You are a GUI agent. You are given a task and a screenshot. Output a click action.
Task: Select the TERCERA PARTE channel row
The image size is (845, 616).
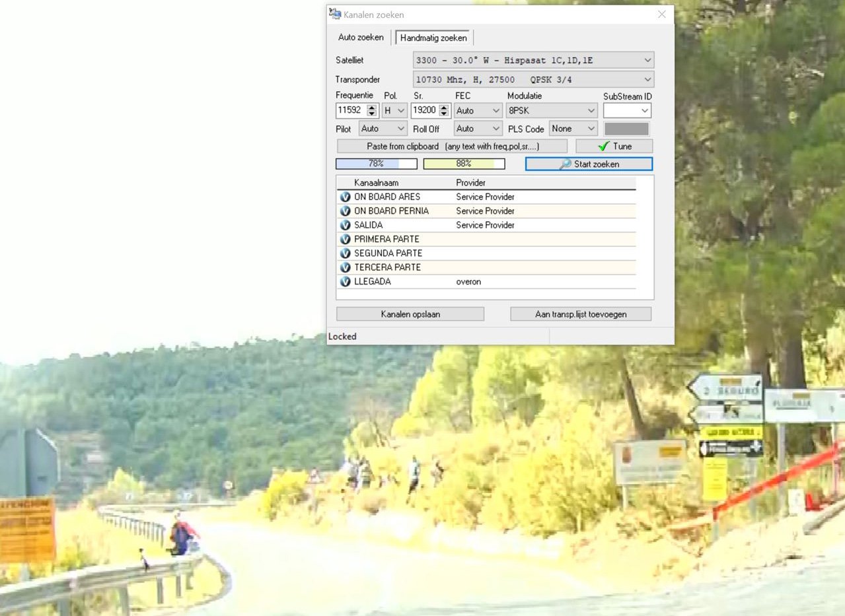point(487,267)
